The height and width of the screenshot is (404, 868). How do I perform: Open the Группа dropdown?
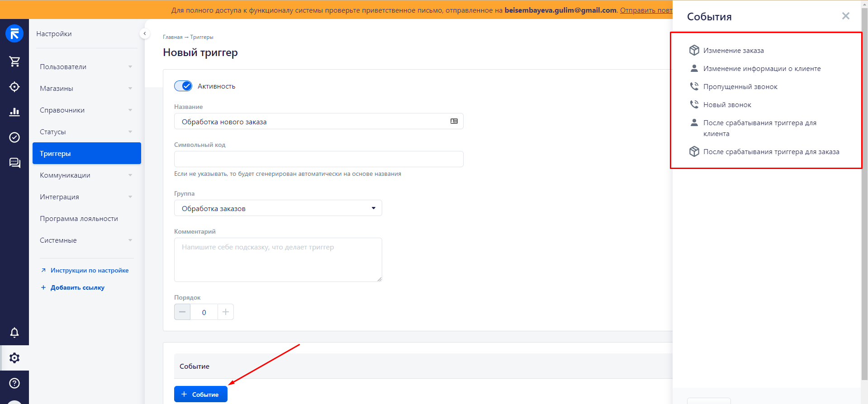(278, 208)
